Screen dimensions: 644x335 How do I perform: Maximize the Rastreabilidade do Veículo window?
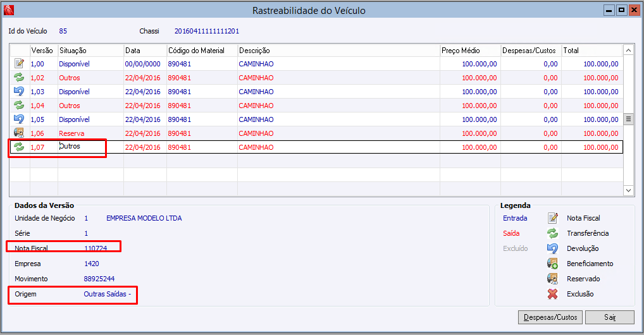point(621,10)
